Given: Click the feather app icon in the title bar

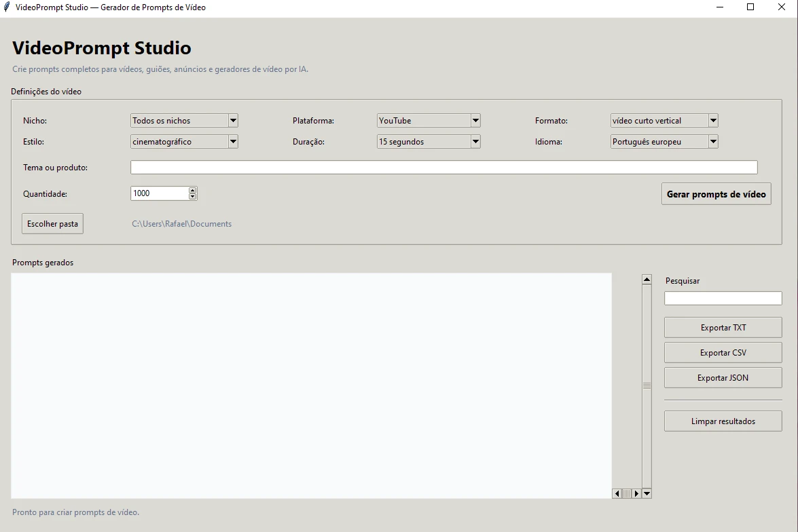Looking at the screenshot, I should (x=7, y=7).
